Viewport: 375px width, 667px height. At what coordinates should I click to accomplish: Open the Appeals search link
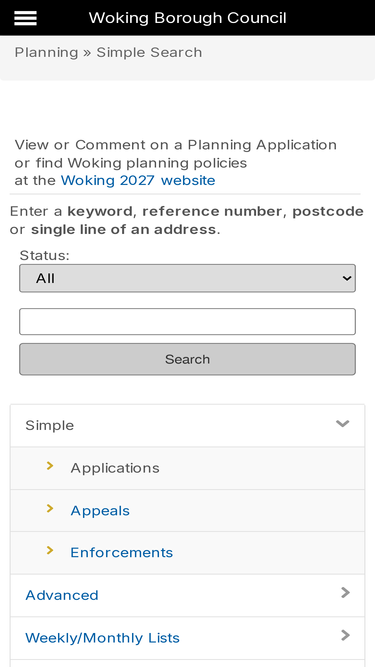[x=100, y=510]
